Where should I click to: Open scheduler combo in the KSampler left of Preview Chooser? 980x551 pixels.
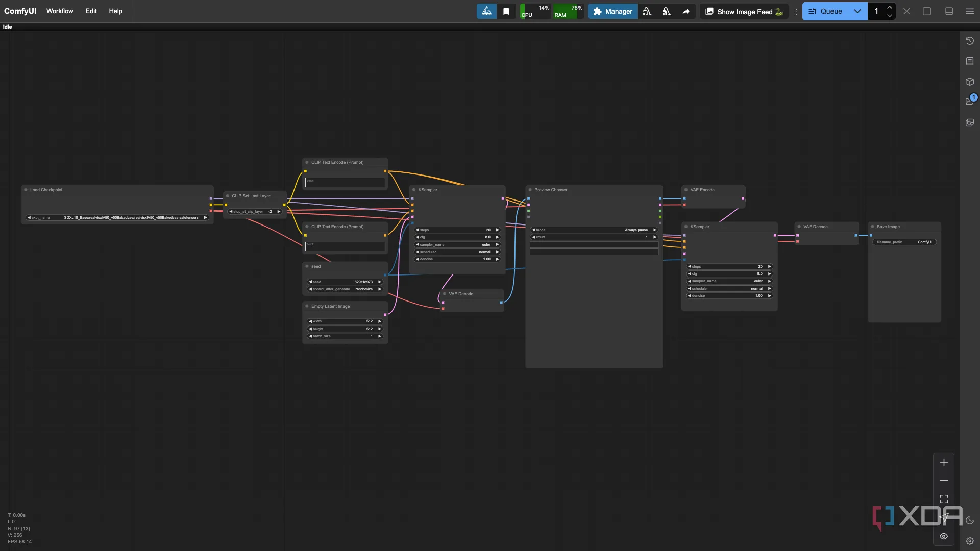[x=457, y=252]
